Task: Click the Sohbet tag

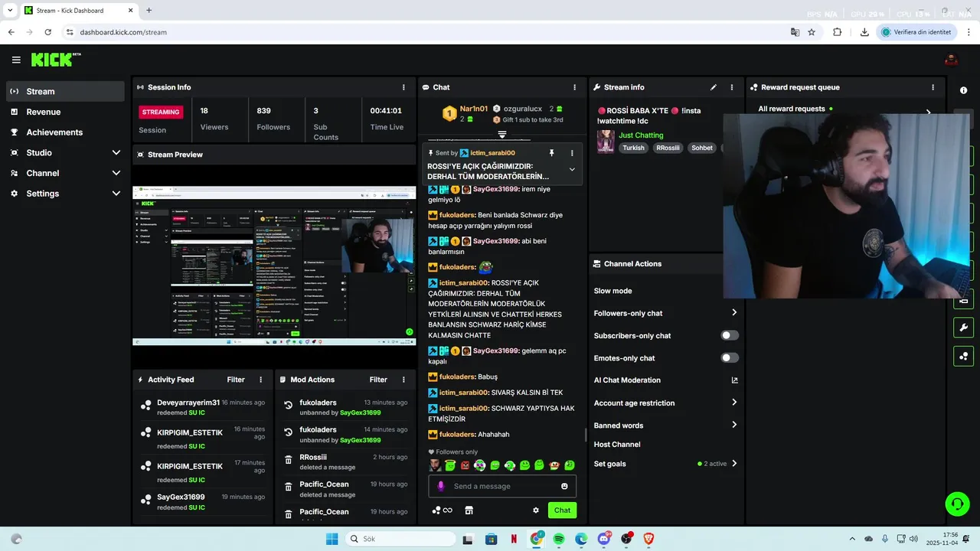Action: coord(702,148)
